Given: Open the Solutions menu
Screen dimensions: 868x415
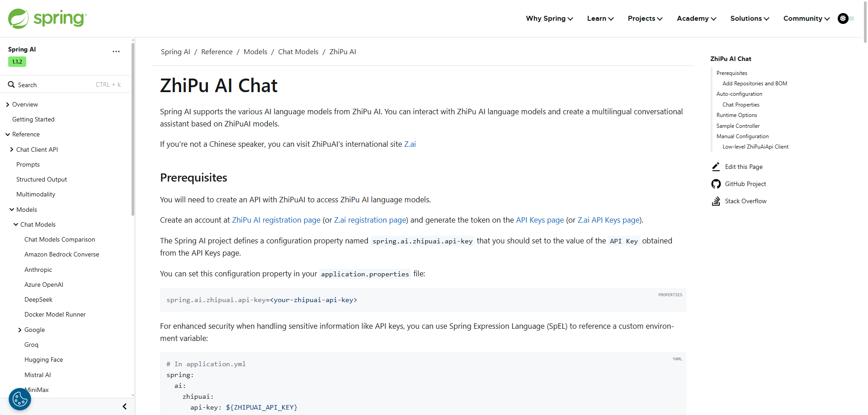Looking at the screenshot, I should point(750,19).
